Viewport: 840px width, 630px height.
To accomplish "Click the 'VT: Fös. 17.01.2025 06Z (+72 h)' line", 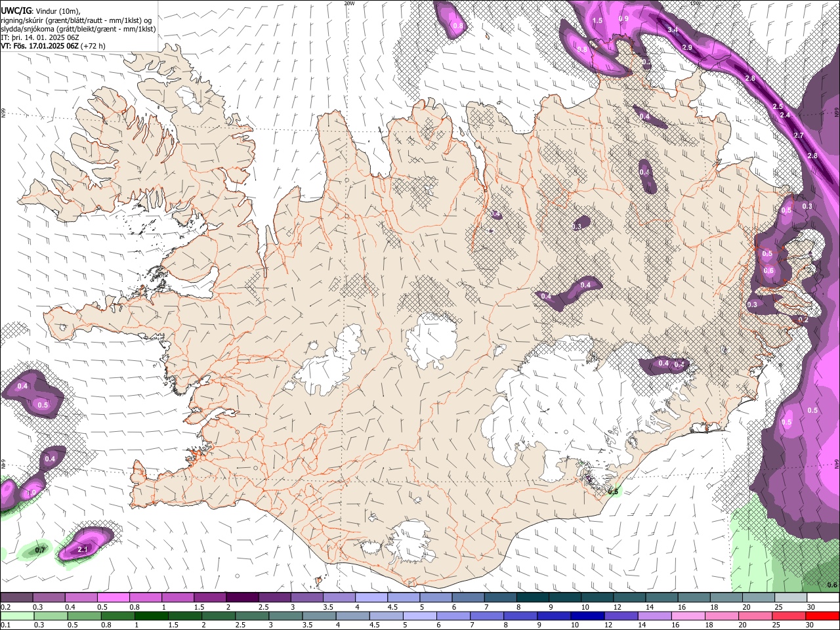I will tap(52, 46).
